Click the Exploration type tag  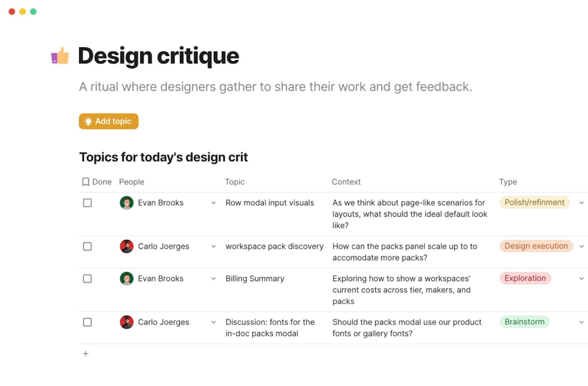pyautogui.click(x=525, y=278)
